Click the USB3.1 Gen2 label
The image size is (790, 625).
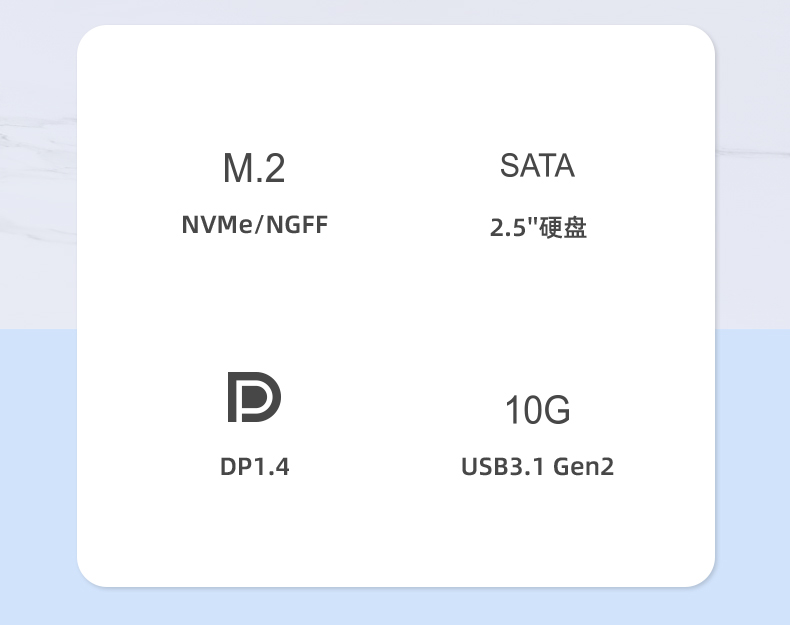(x=538, y=466)
